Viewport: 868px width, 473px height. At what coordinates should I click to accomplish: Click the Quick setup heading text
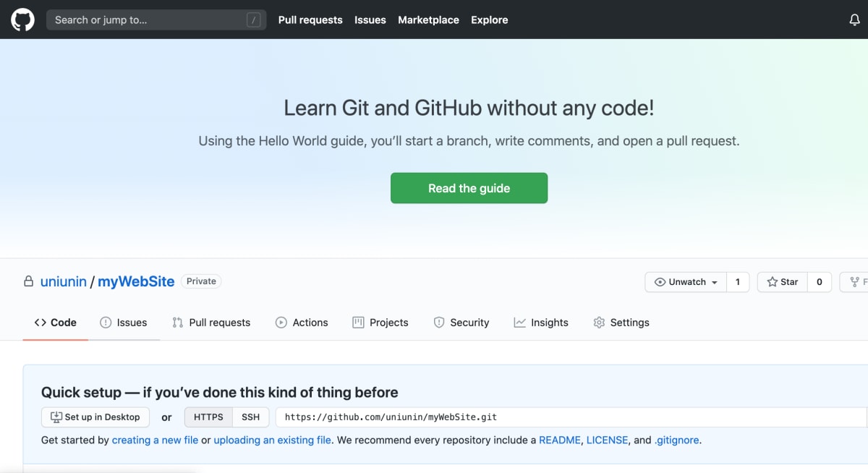pos(220,393)
